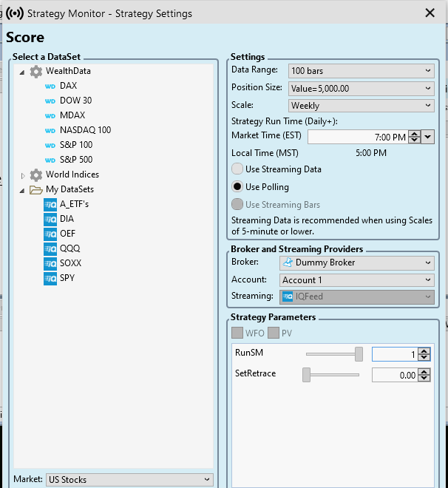Image resolution: width=448 pixels, height=488 pixels.
Task: Click the SetRetrace slider handle
Action: click(x=307, y=375)
